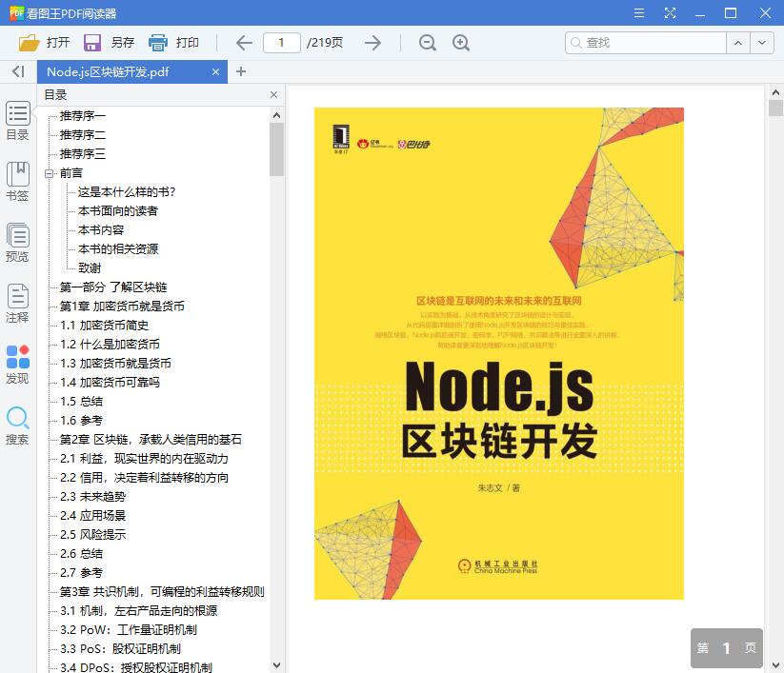
Task: Zoom in with the plus magnifier
Action: click(x=460, y=43)
